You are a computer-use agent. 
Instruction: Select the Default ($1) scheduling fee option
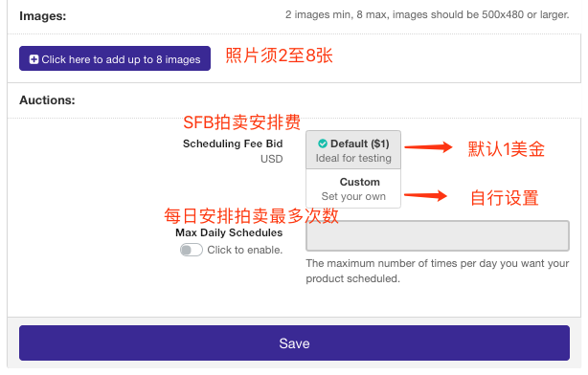353,150
